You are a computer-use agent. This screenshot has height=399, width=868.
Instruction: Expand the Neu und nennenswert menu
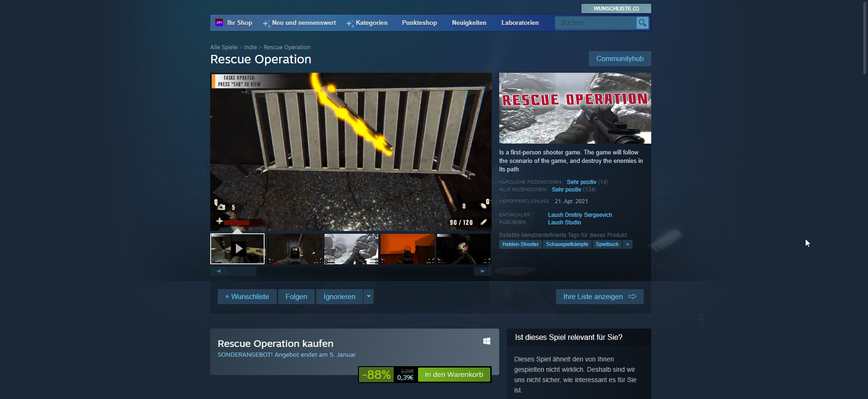(304, 23)
